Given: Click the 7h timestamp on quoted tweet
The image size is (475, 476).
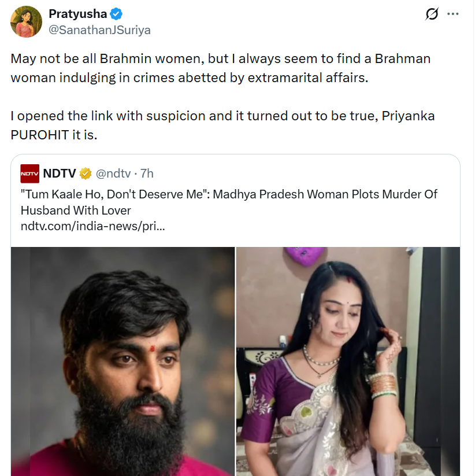Looking at the screenshot, I should pyautogui.click(x=147, y=173).
